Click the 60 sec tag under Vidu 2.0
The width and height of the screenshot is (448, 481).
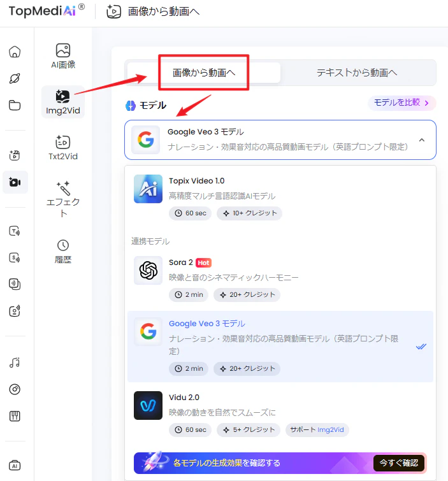pyautogui.click(x=190, y=429)
